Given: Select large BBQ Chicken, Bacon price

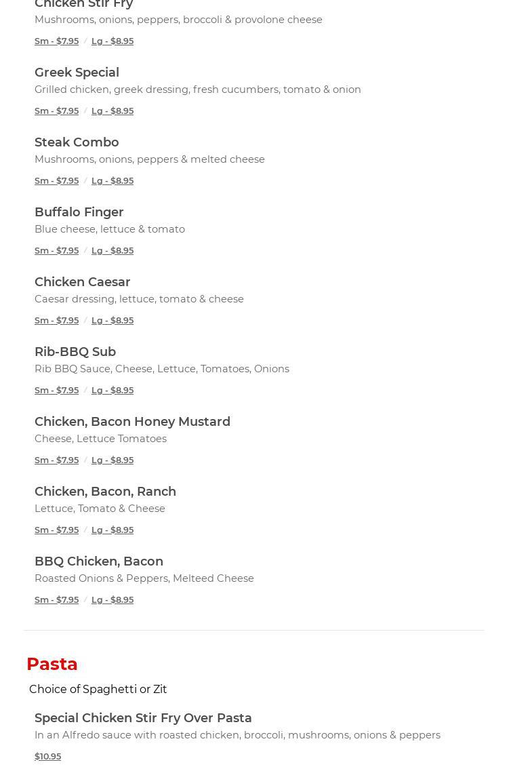Looking at the screenshot, I should tap(112, 599).
